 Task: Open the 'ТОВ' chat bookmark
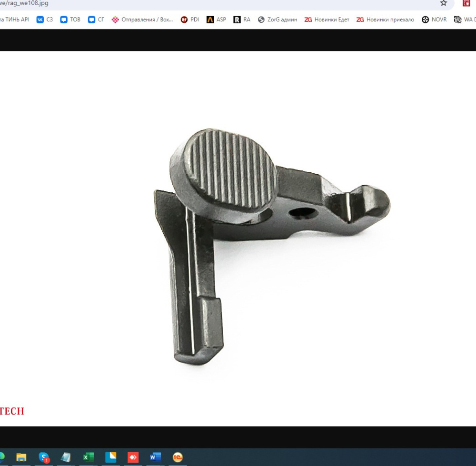click(70, 20)
